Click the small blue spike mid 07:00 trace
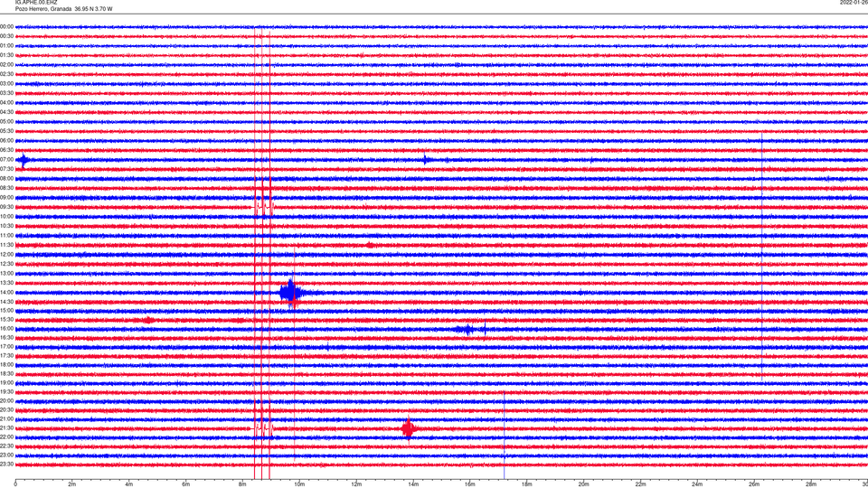 (x=425, y=160)
